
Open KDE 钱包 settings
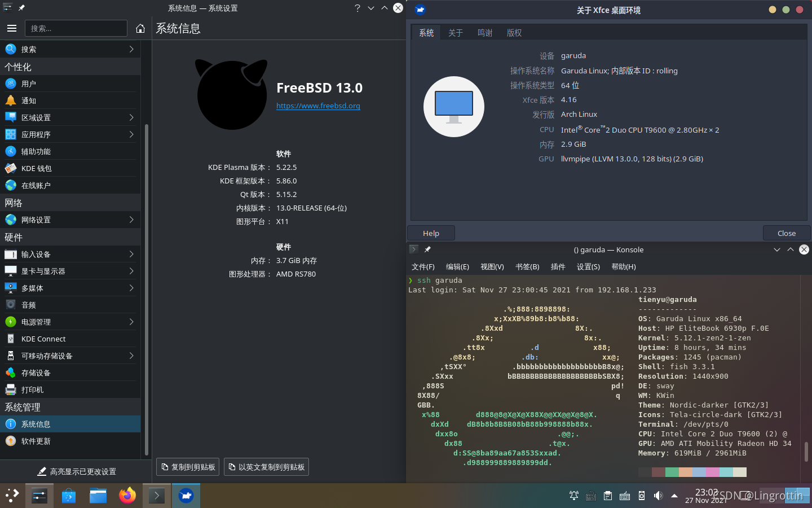pyautogui.click(x=70, y=168)
